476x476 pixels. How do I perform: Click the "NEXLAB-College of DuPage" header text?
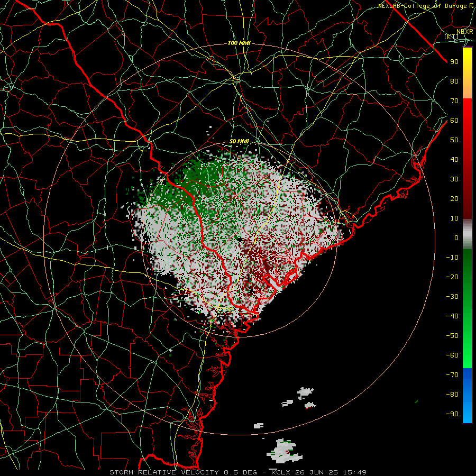(423, 6)
